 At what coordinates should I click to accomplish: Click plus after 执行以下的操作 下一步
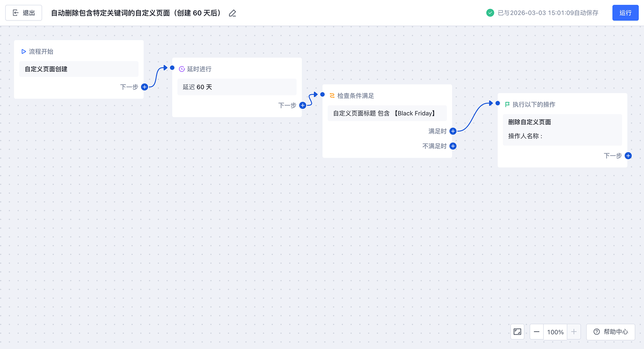tap(628, 156)
